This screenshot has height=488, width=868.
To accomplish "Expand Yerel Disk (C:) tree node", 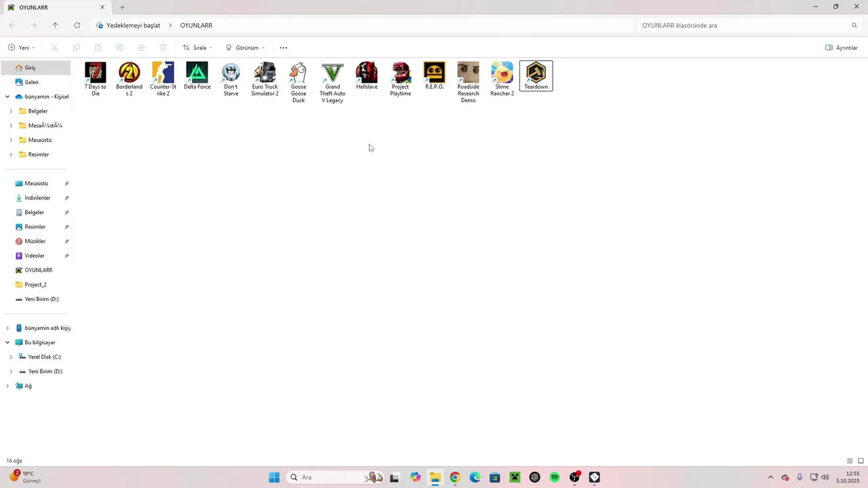I will point(11,357).
